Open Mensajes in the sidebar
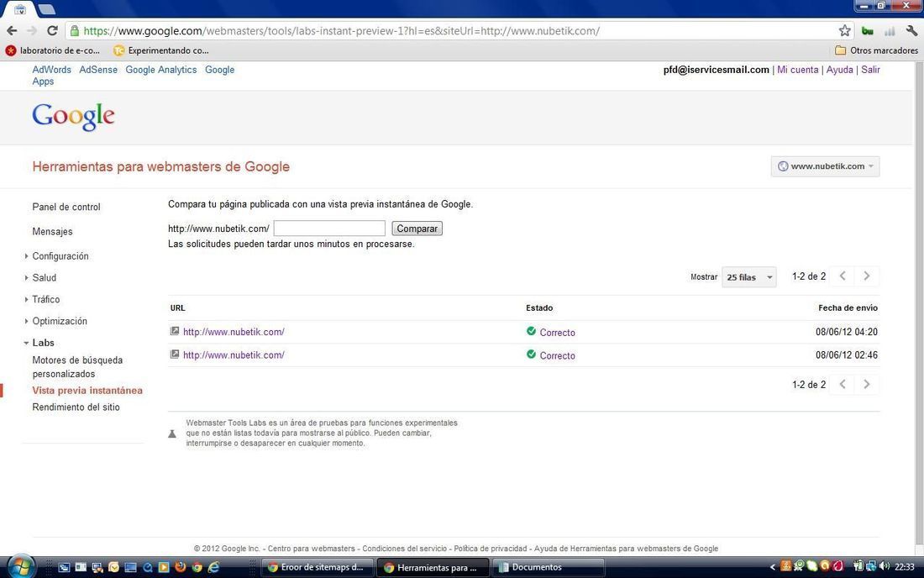Screen dimensions: 924x578 [x=52, y=232]
